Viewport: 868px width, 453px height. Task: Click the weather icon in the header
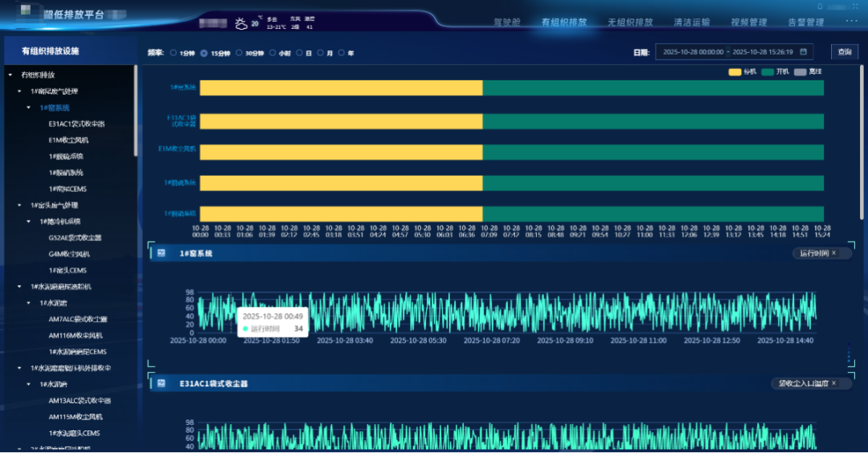tap(240, 24)
